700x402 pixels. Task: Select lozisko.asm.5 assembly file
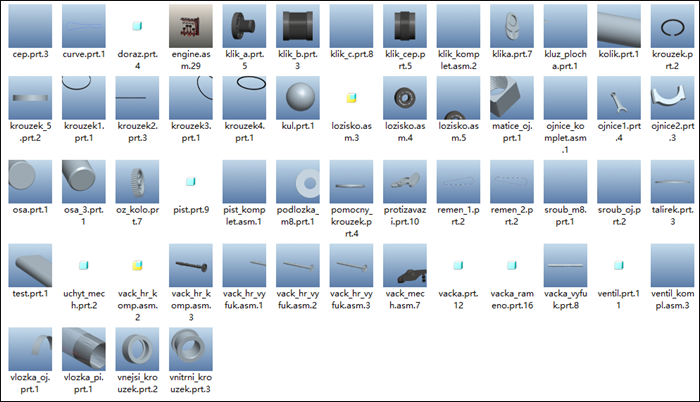(x=458, y=98)
